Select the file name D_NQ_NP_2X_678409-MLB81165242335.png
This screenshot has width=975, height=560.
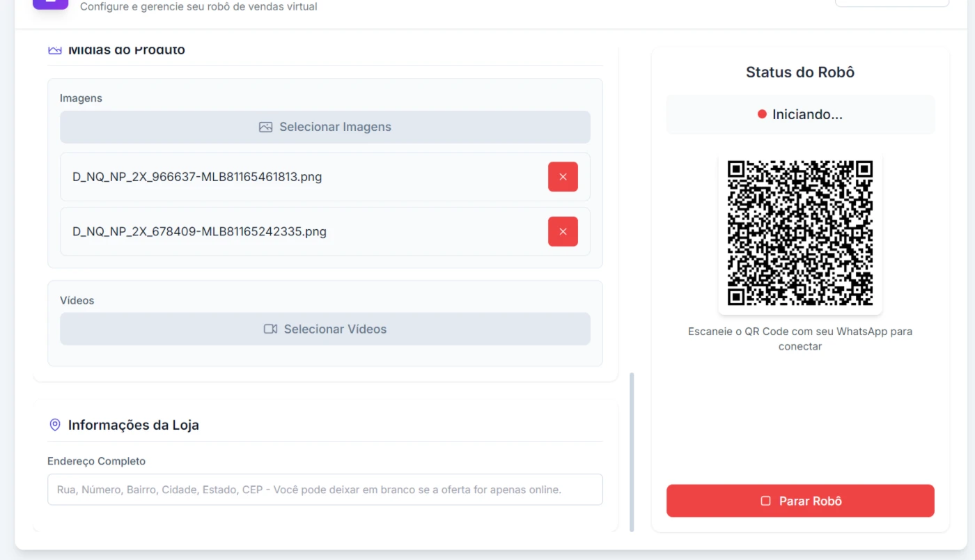pos(199,231)
